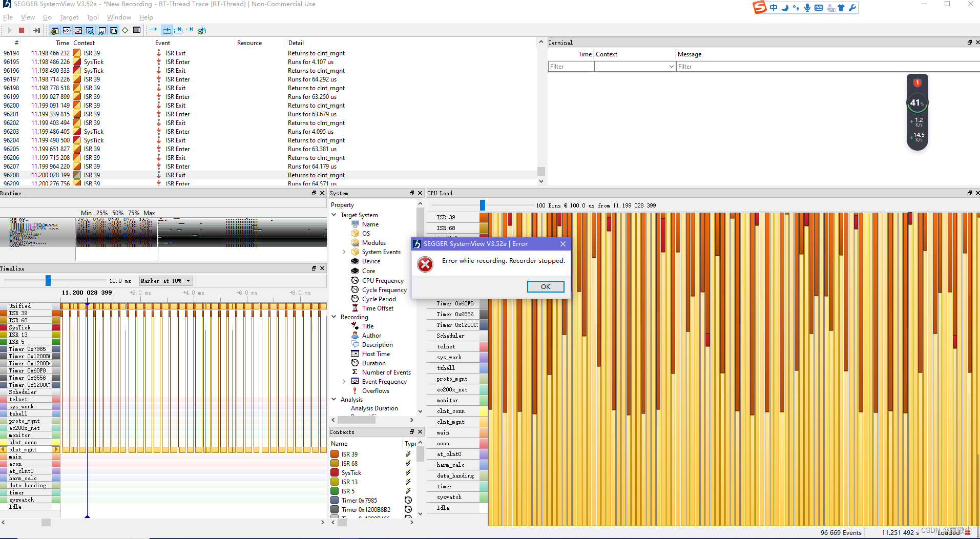Adjust the Timeline zoom slider
Image resolution: width=980 pixels, height=539 pixels.
tap(48, 280)
